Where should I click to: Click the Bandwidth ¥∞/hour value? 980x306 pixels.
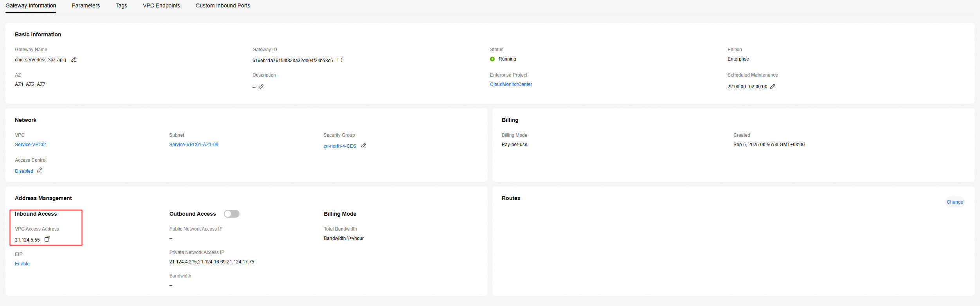pos(344,238)
